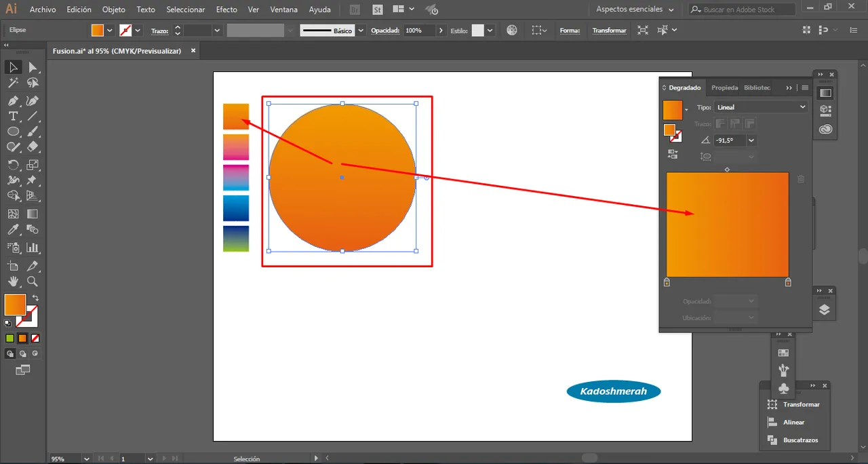Switch to Draw Behind mode
The width and height of the screenshot is (868, 464).
coord(23,353)
